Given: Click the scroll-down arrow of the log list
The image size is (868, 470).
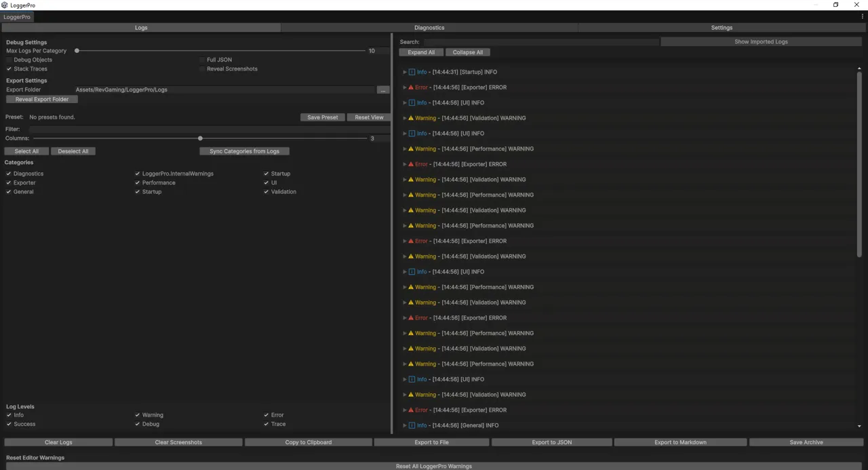Looking at the screenshot, I should tap(859, 427).
